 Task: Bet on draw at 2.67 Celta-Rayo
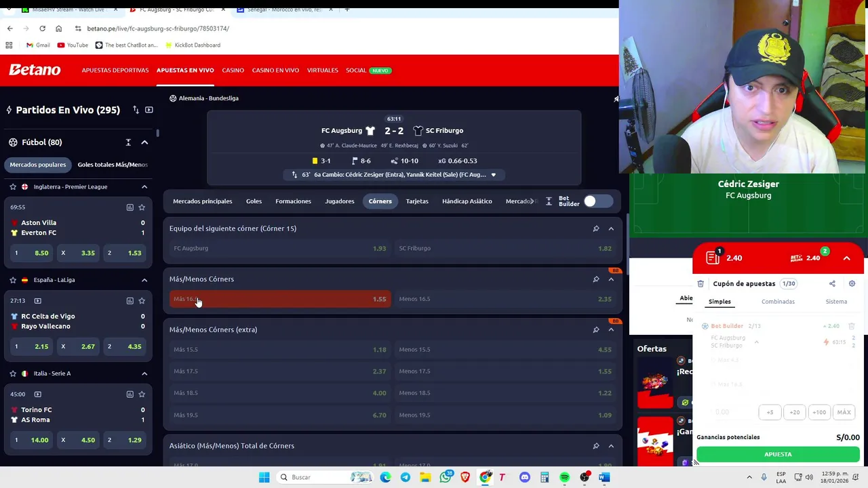coord(79,346)
